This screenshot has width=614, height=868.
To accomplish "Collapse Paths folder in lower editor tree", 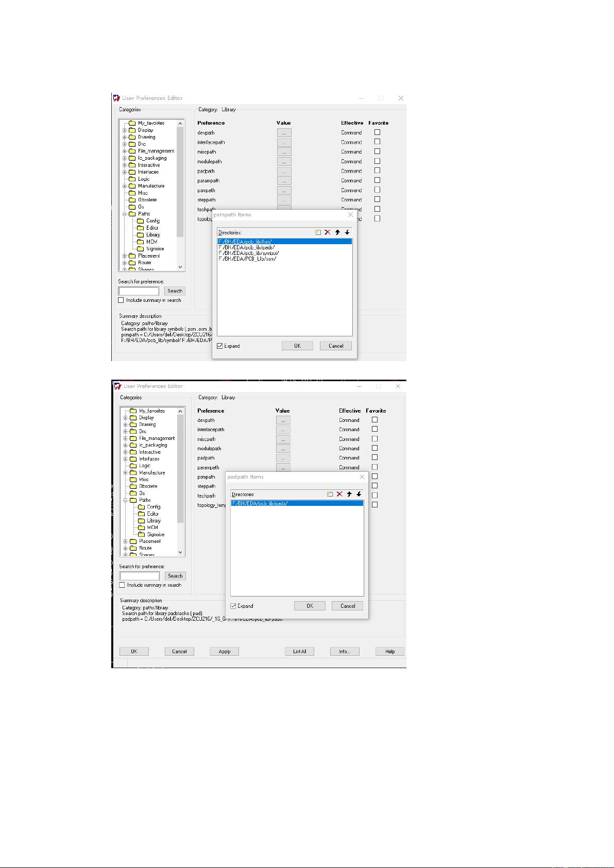I will pyautogui.click(x=125, y=500).
